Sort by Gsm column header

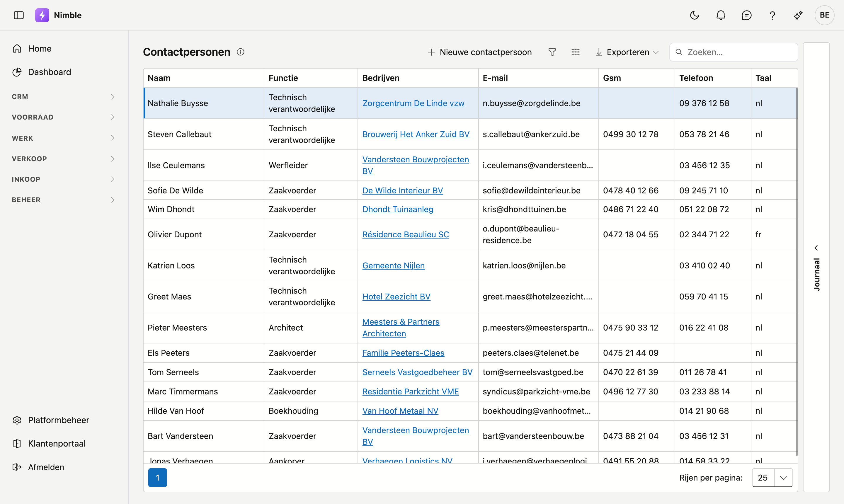click(x=637, y=78)
